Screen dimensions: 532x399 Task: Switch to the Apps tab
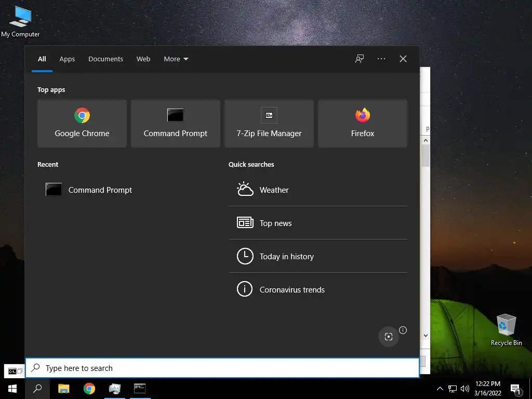point(67,59)
